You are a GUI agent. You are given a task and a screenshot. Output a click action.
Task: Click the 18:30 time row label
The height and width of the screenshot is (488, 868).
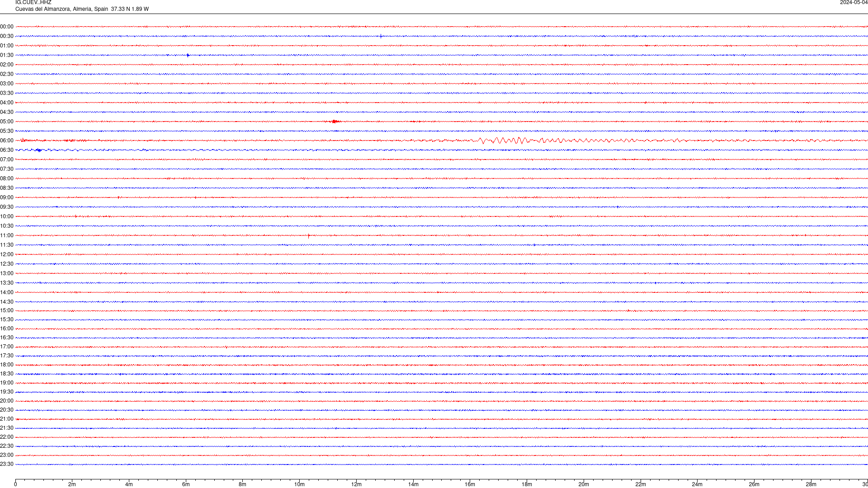pyautogui.click(x=7, y=374)
